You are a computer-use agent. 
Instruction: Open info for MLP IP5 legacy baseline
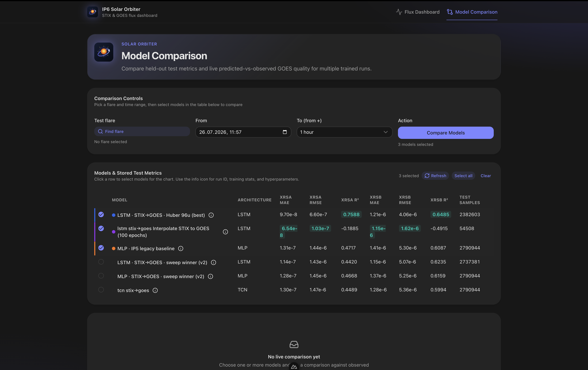tap(181, 249)
